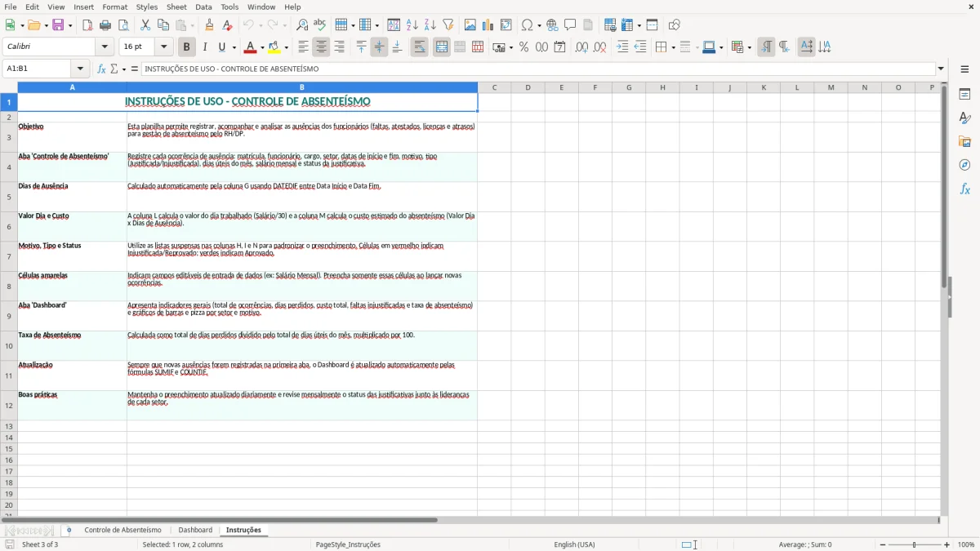Open the Sheet menu
The image size is (980, 551).
tap(176, 7)
